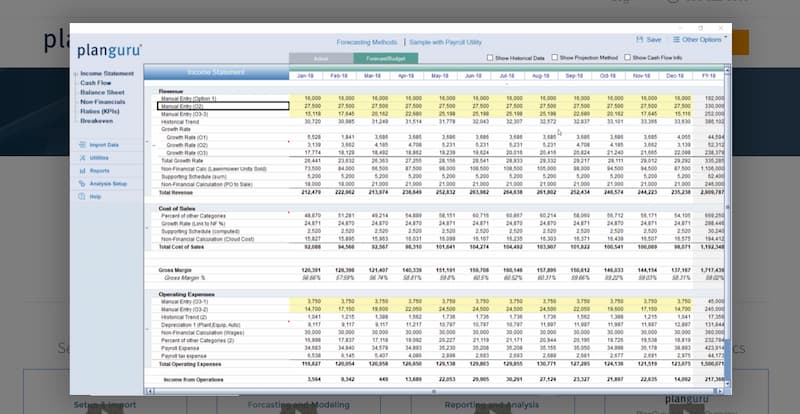Select Breakeven in navigation tree

[x=96, y=121]
